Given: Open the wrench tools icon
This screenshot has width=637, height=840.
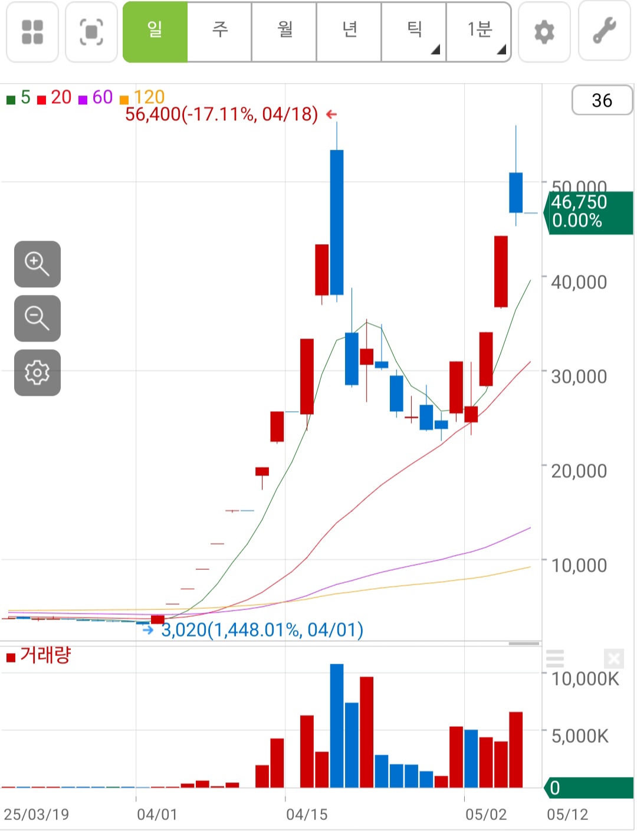Looking at the screenshot, I should (x=605, y=31).
